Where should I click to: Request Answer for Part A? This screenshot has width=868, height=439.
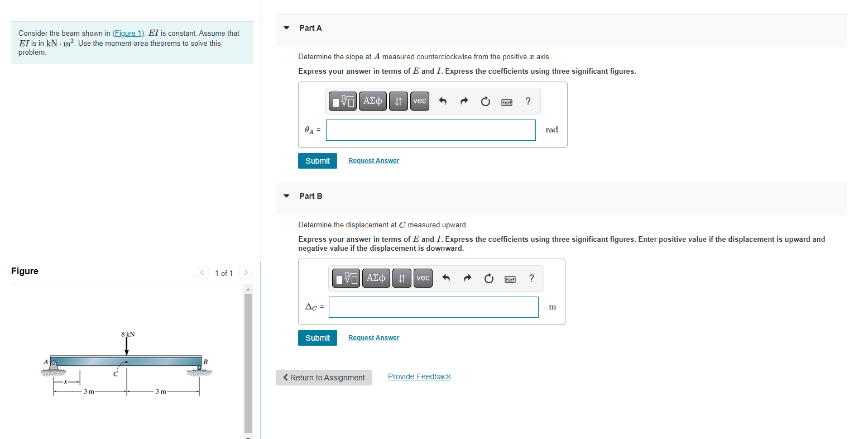tap(373, 161)
